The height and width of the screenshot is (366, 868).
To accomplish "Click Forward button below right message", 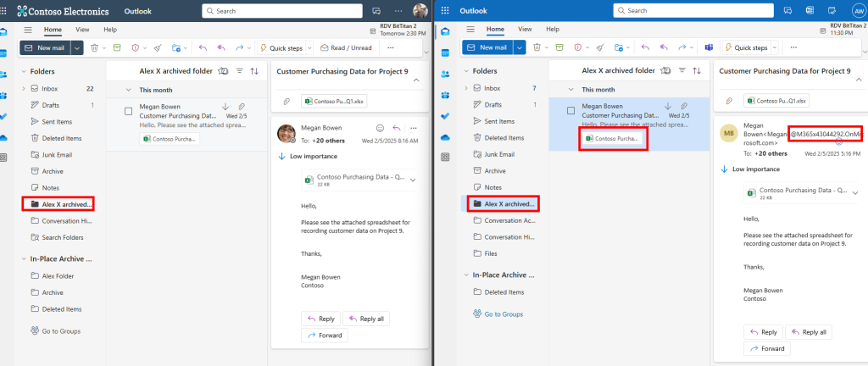I will pyautogui.click(x=766, y=348).
